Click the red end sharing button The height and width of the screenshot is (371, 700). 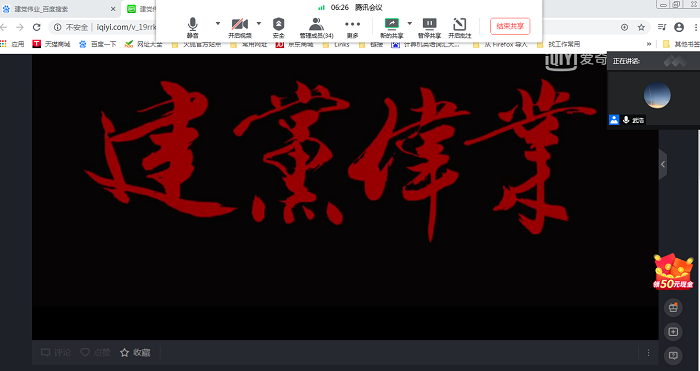[x=510, y=26]
